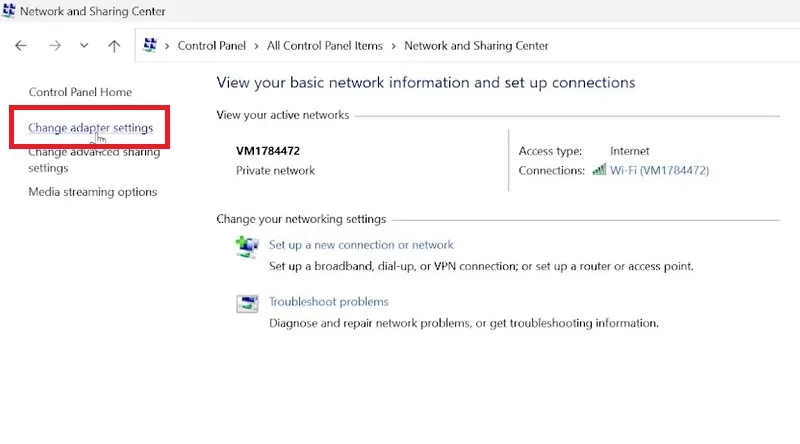Open Media streaming options
The height and width of the screenshot is (444, 800).
point(92,192)
